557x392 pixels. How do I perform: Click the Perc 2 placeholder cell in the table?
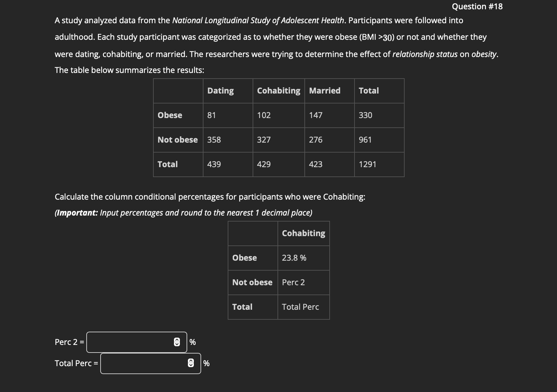293,282
